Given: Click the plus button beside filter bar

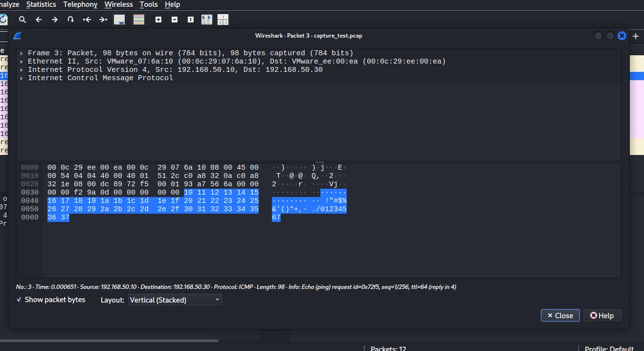Looking at the screenshot, I should click(x=636, y=36).
